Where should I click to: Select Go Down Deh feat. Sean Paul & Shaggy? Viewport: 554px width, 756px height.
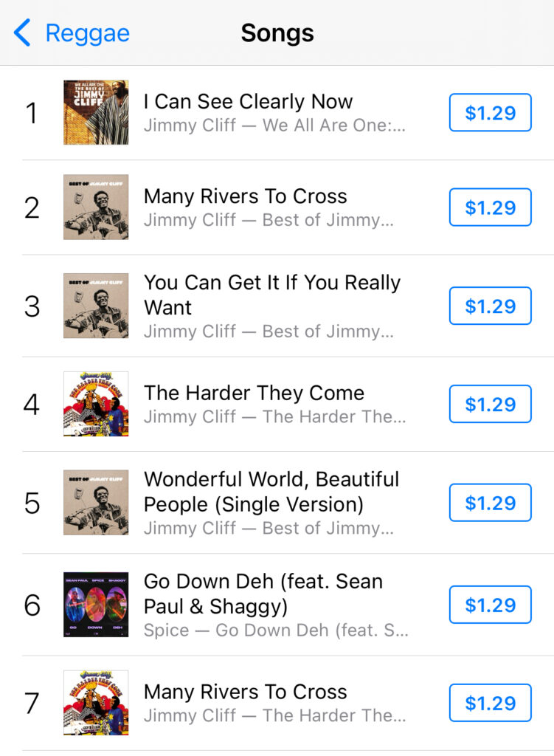click(263, 594)
